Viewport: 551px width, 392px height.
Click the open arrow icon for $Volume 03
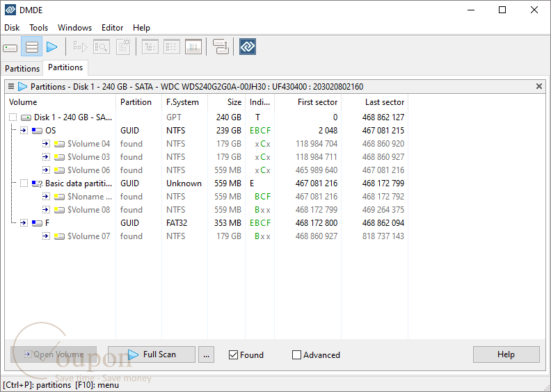46,157
